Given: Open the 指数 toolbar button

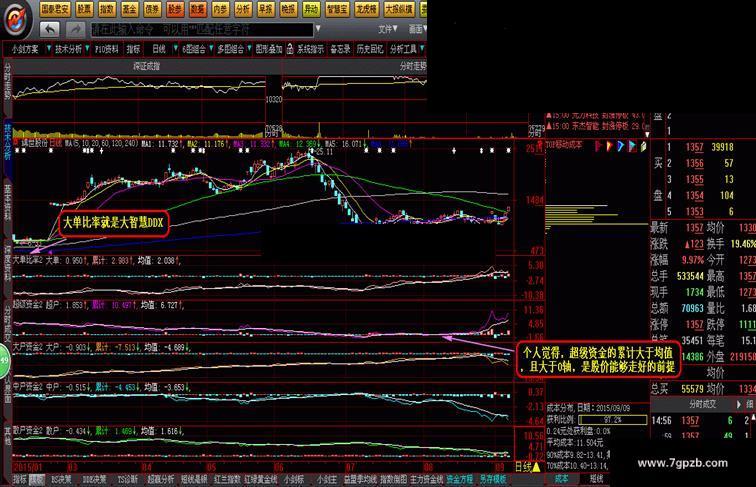Looking at the screenshot, I should pyautogui.click(x=107, y=9).
